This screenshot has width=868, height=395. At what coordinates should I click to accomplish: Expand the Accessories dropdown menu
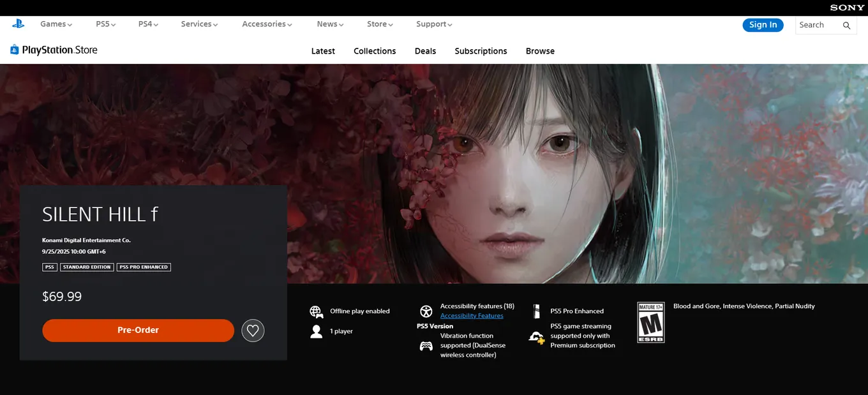(x=267, y=24)
